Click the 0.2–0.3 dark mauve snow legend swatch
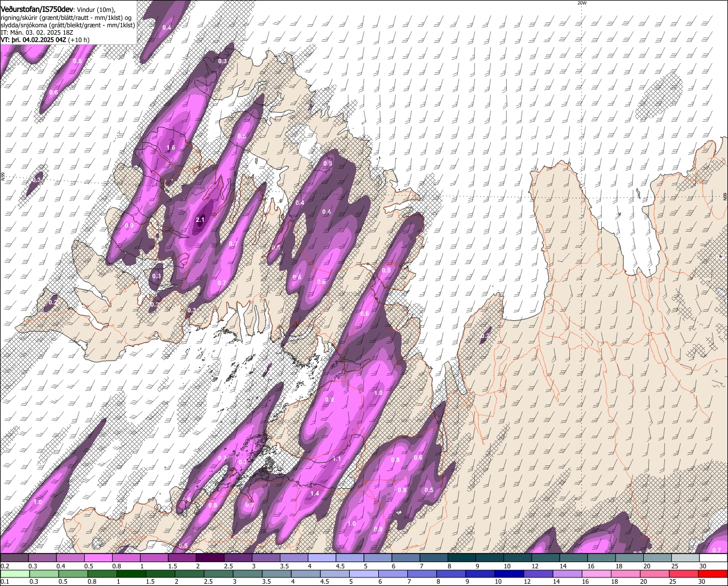 [14, 558]
